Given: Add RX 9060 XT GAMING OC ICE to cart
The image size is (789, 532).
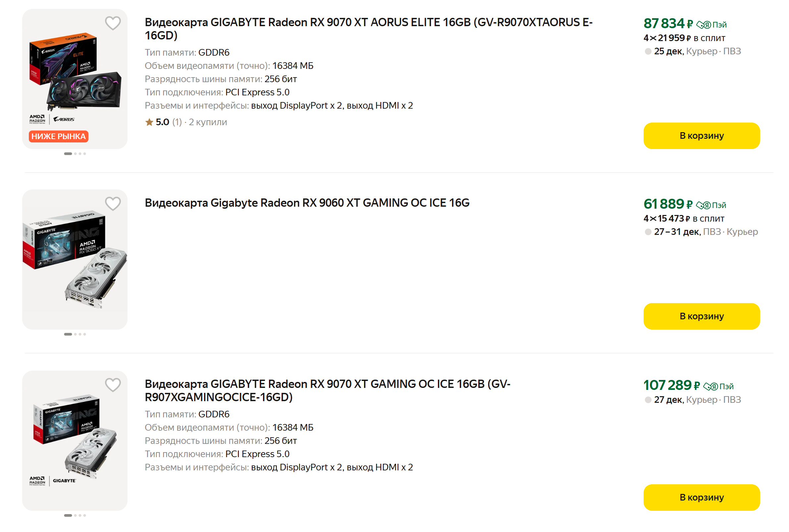Looking at the screenshot, I should tap(701, 316).
